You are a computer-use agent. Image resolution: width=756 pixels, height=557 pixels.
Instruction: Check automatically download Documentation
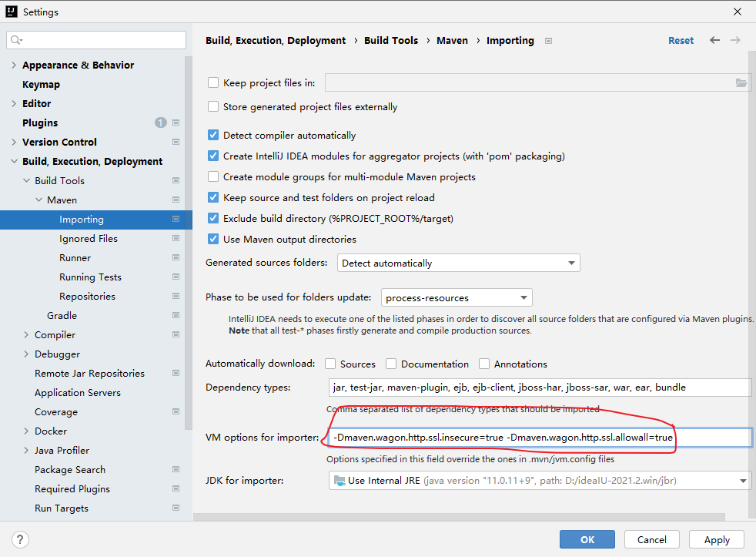[x=391, y=364]
